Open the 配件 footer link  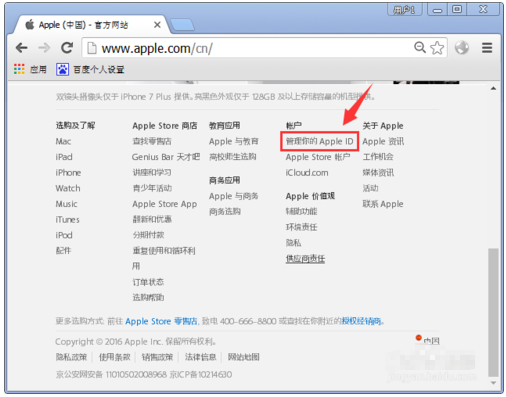point(63,251)
